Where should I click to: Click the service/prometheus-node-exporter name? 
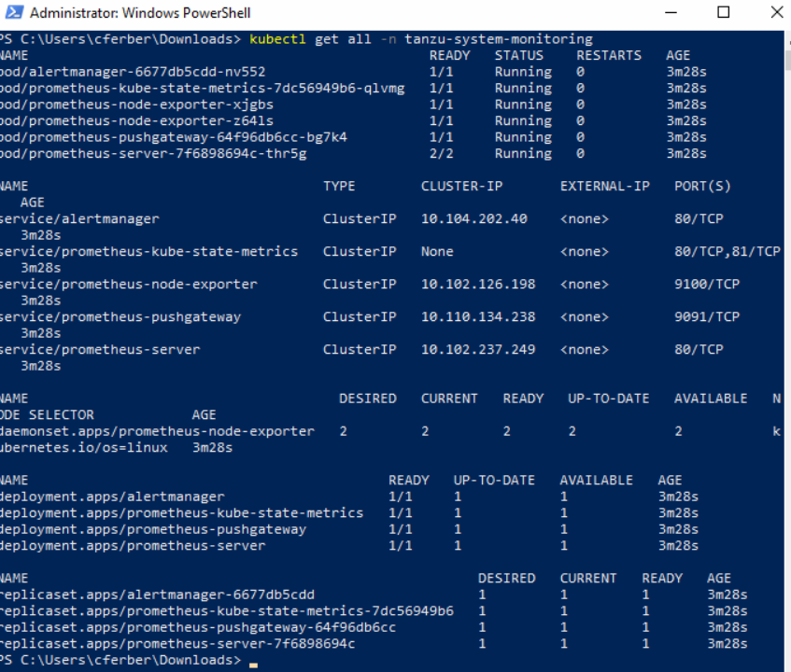coord(128,285)
